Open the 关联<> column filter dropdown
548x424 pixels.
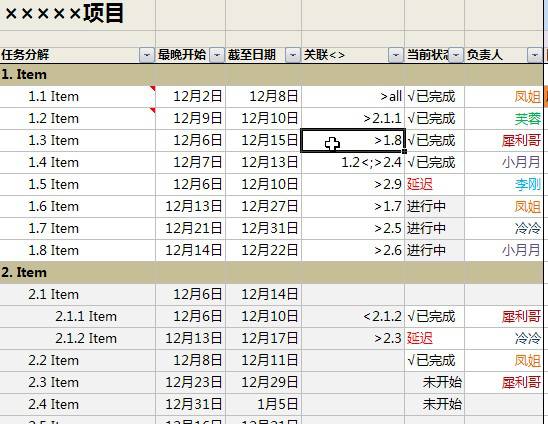[396, 55]
